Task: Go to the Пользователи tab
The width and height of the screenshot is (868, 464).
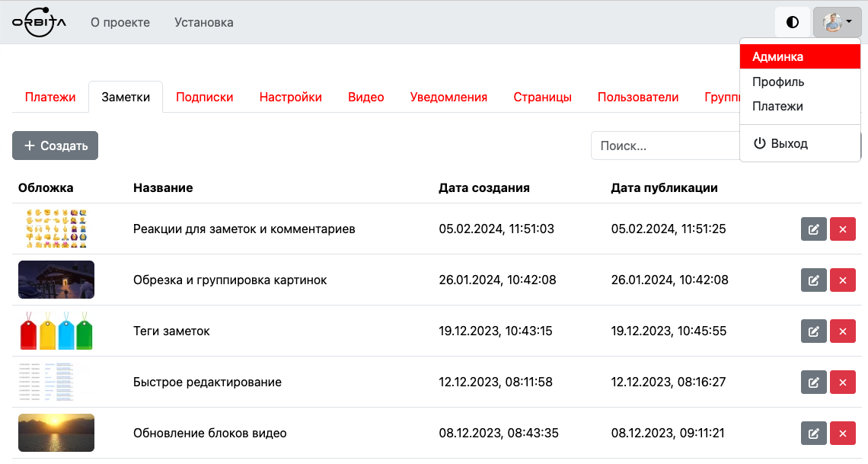Action: 637,97
